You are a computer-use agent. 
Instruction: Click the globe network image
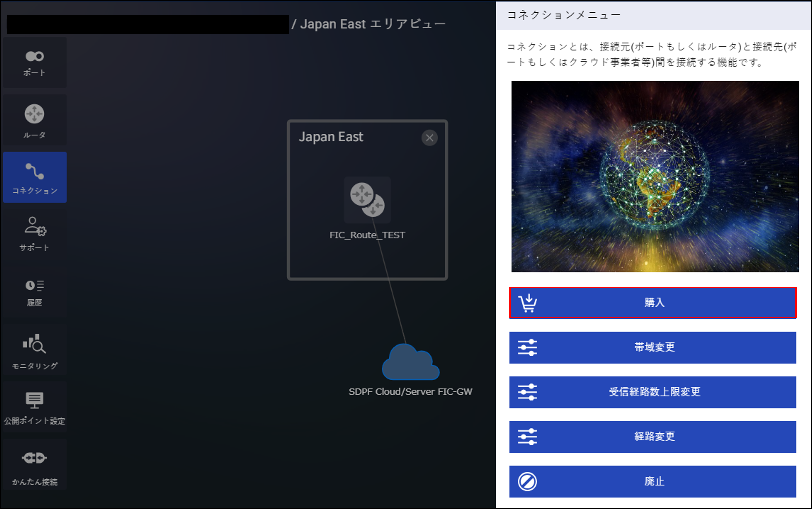point(655,176)
